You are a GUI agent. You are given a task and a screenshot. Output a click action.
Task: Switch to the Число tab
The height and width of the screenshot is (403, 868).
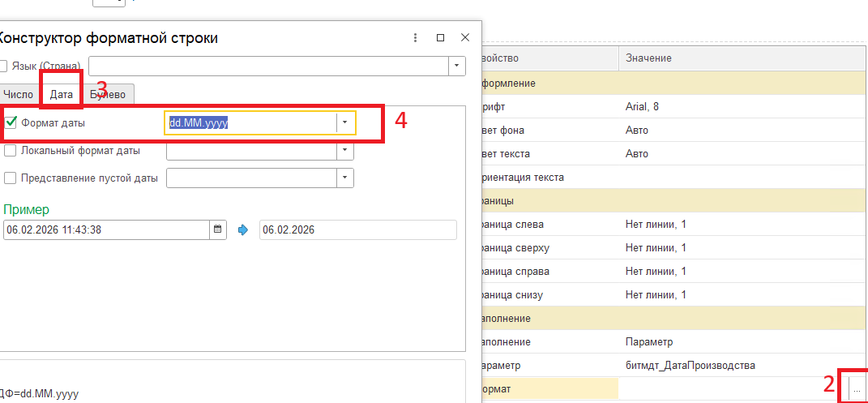pyautogui.click(x=19, y=94)
